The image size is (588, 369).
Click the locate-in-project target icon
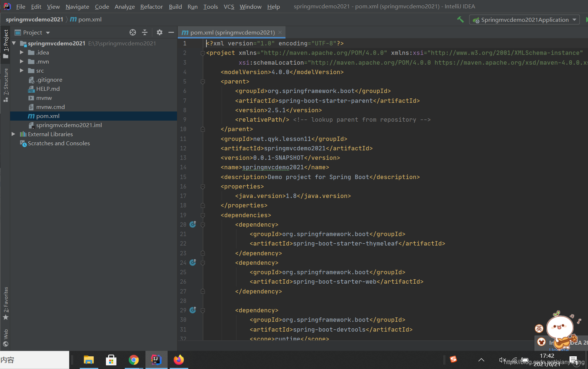click(x=133, y=32)
